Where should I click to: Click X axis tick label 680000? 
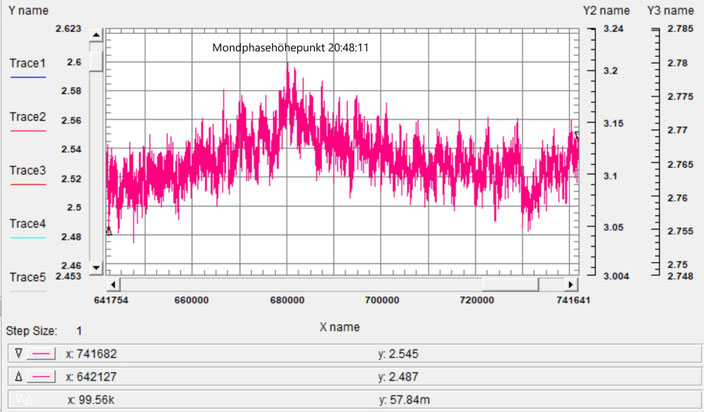click(x=287, y=300)
